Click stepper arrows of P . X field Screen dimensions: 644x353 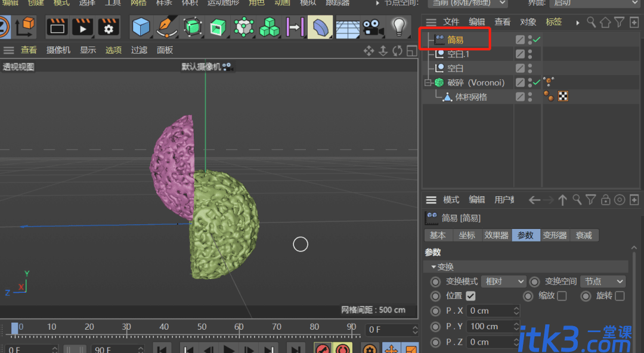click(x=516, y=311)
